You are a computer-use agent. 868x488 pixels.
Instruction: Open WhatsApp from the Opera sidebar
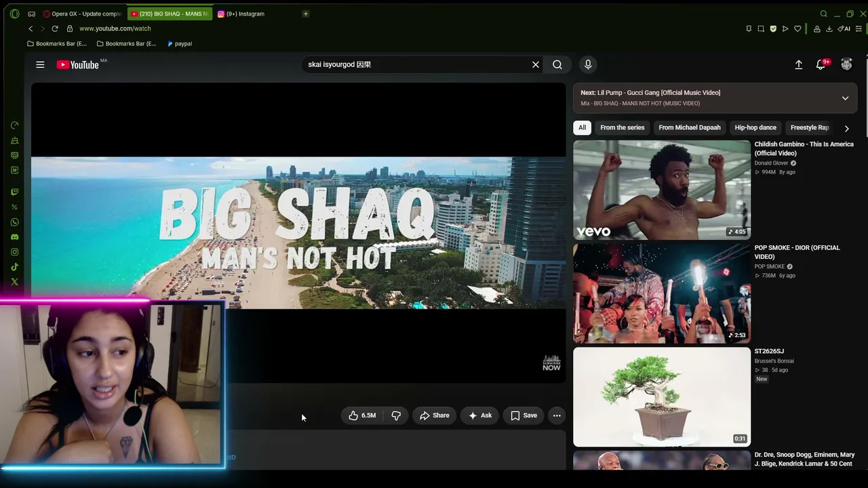point(15,222)
